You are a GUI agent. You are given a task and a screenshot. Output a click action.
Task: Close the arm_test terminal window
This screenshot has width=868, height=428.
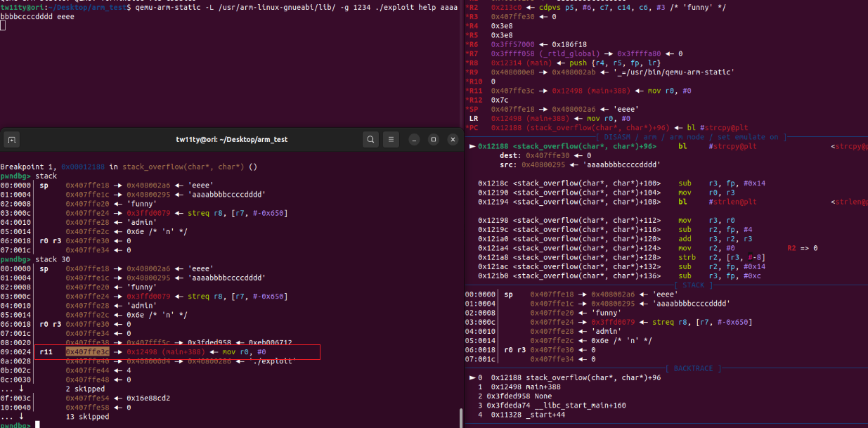(x=451, y=139)
